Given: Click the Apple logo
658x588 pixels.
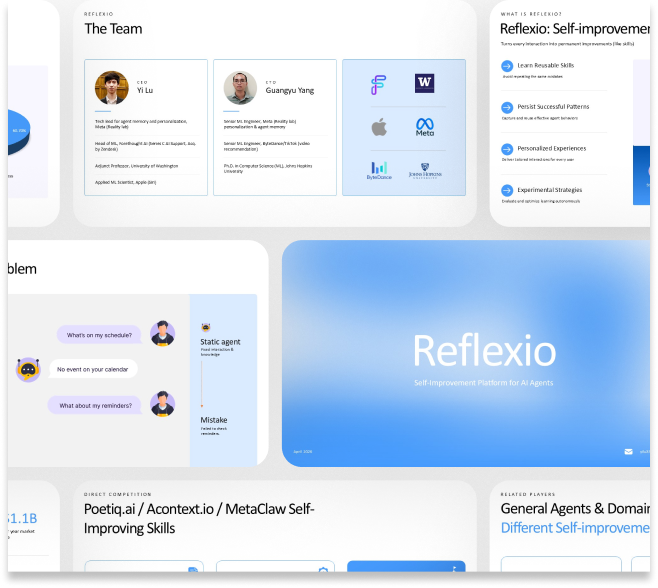Looking at the screenshot, I should pos(379,127).
